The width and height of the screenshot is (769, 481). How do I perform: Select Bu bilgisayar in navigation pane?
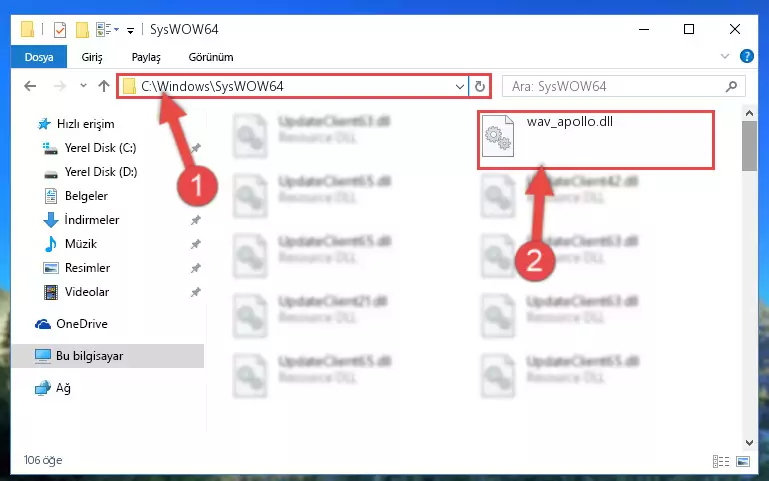[89, 356]
